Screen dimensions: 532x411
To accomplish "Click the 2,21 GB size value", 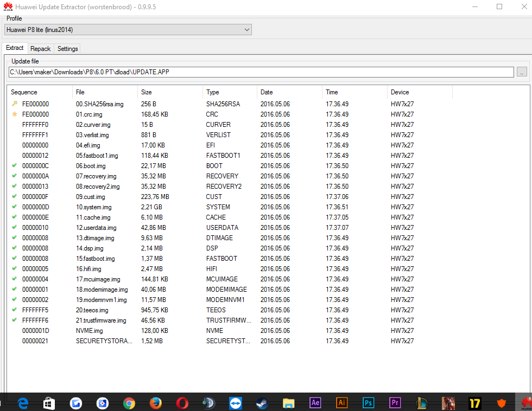I will (x=151, y=207).
